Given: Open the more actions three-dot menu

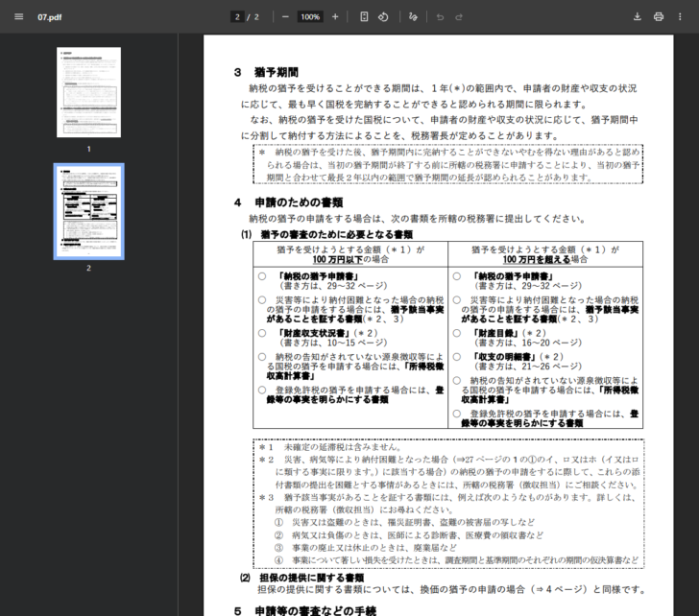Looking at the screenshot, I should click(680, 17).
